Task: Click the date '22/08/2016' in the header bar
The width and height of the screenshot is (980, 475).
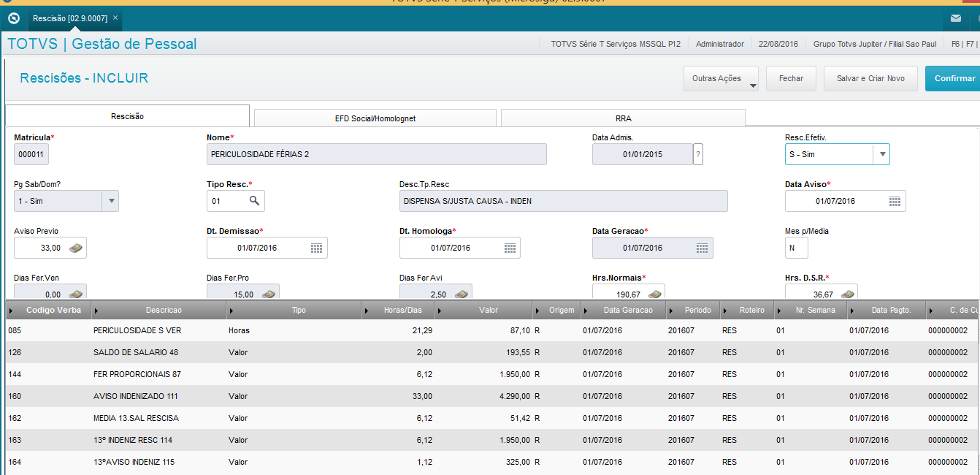Action: coord(778,44)
